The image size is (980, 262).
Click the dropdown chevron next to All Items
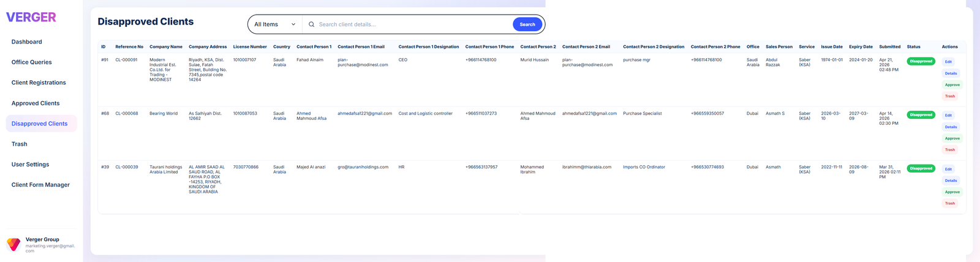293,24
